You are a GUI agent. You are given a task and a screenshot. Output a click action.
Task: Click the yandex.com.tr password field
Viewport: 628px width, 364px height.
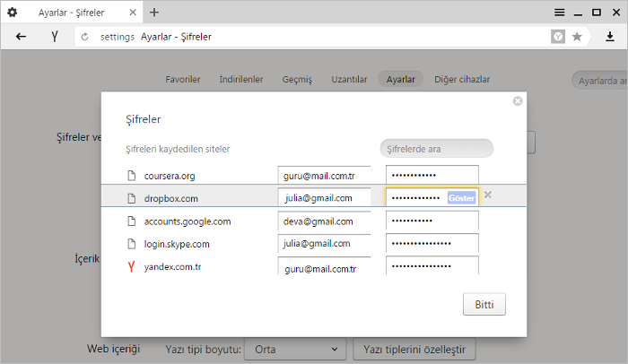pyautogui.click(x=432, y=265)
